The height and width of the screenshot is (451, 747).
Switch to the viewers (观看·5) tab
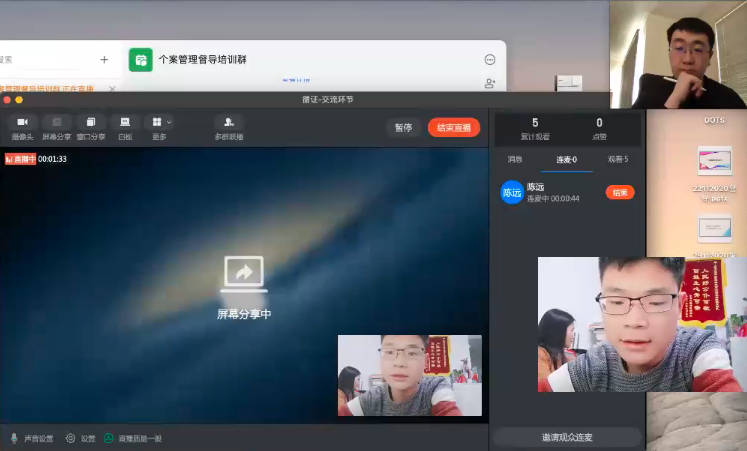(618, 160)
